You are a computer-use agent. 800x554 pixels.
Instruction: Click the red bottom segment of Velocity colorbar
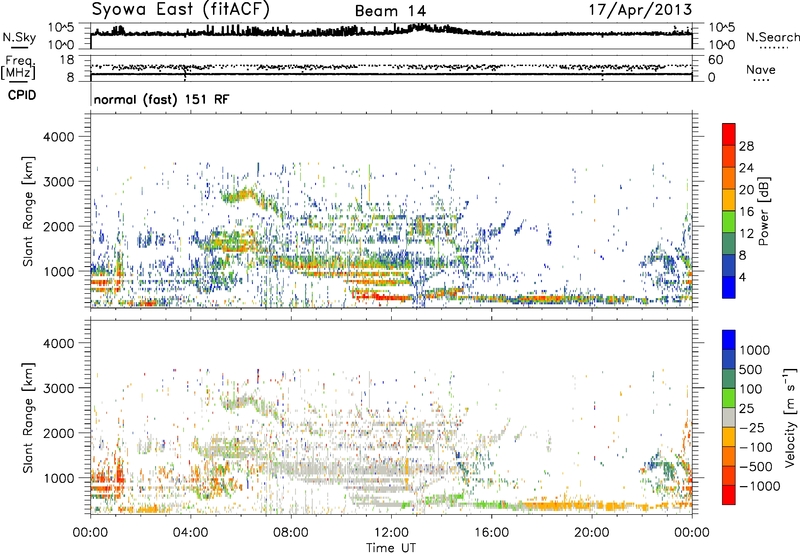coord(729,495)
